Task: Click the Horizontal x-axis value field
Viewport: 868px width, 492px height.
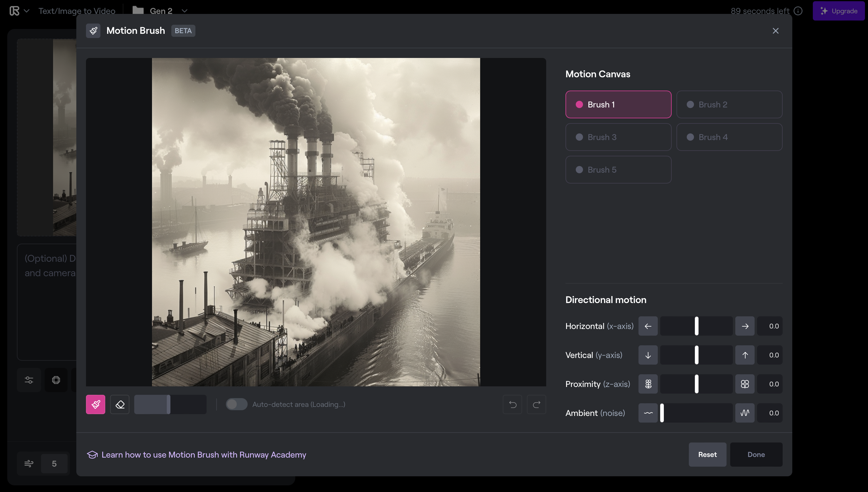Action: 769,326
